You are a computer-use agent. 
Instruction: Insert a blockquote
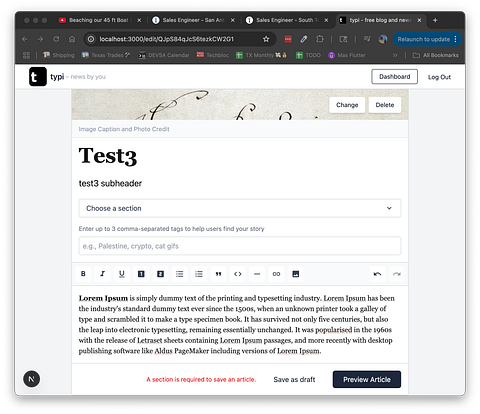[218, 274]
